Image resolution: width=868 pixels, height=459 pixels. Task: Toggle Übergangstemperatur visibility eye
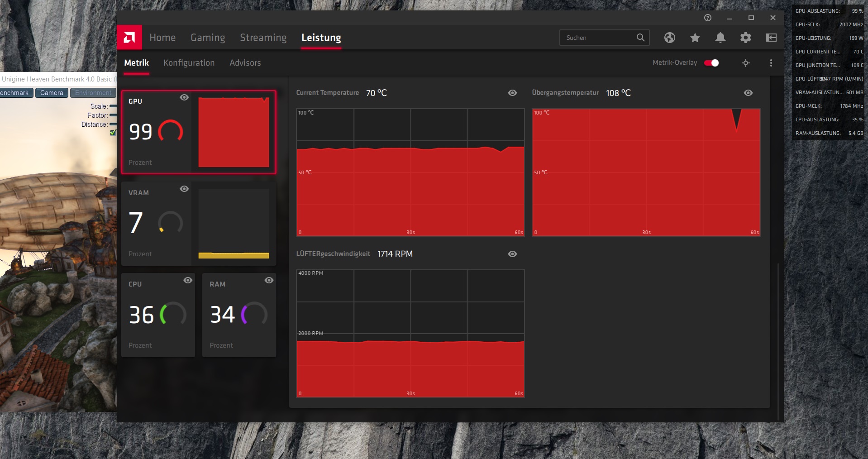[x=748, y=93]
